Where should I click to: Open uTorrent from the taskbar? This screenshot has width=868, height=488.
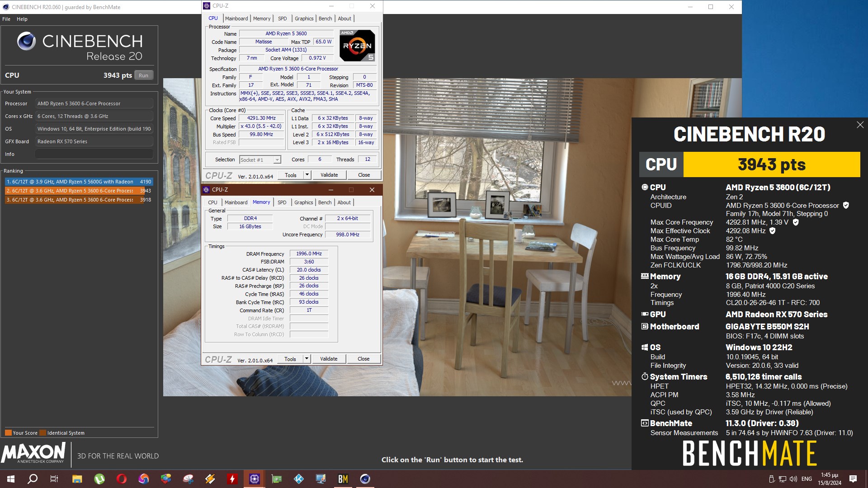click(99, 479)
